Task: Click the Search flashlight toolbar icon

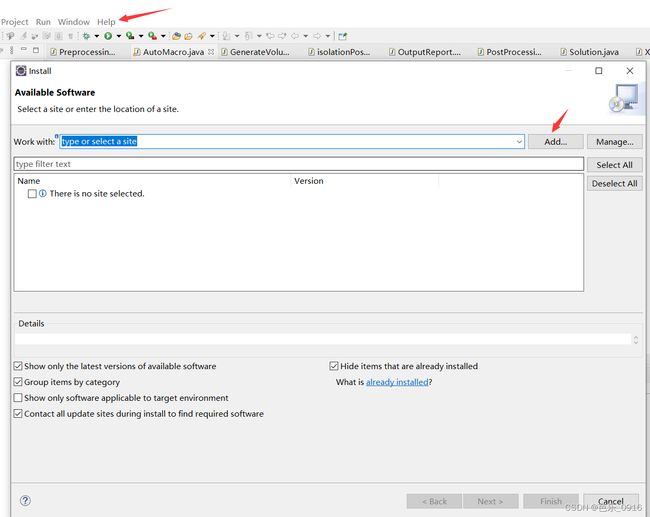Action: [201, 36]
